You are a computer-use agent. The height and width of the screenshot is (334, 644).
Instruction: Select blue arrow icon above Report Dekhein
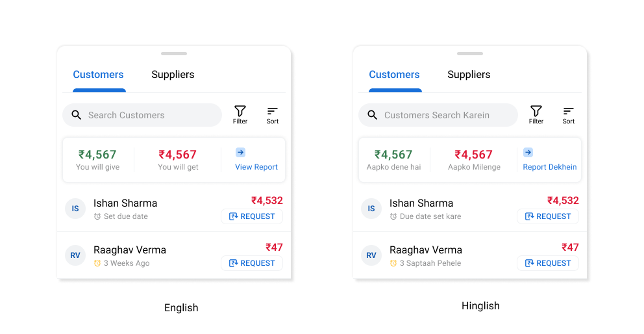tap(528, 153)
